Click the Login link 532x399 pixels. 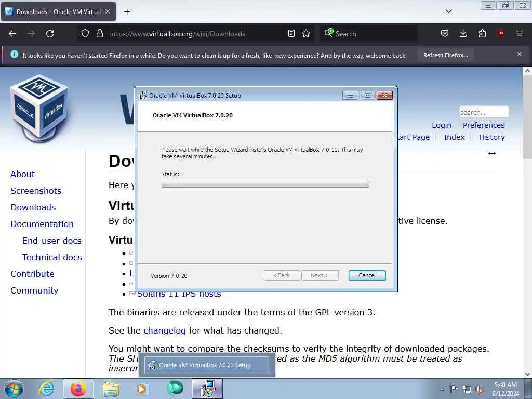(x=442, y=125)
